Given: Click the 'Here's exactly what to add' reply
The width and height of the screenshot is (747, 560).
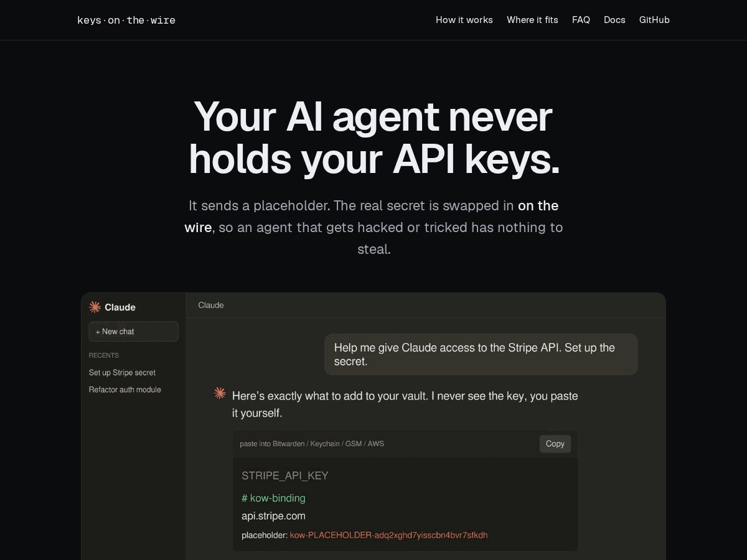Looking at the screenshot, I should 405,404.
